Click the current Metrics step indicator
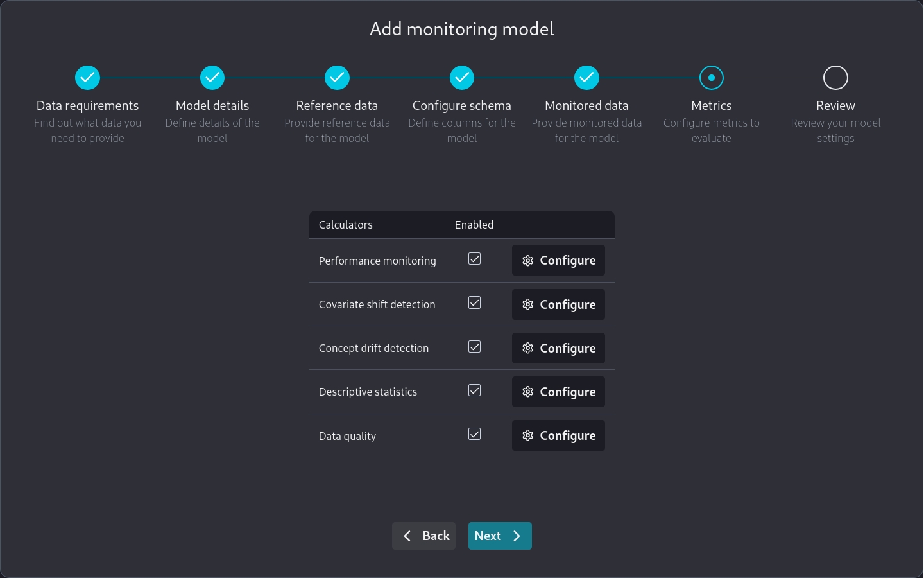Screen dimensions: 924x578 [x=711, y=78]
